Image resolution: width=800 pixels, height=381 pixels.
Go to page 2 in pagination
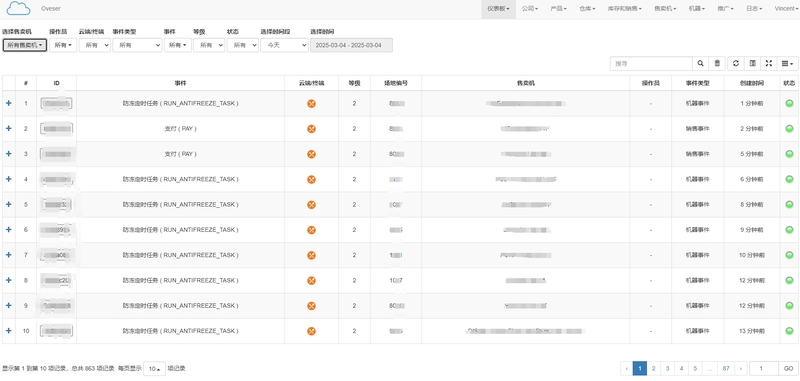click(x=654, y=368)
